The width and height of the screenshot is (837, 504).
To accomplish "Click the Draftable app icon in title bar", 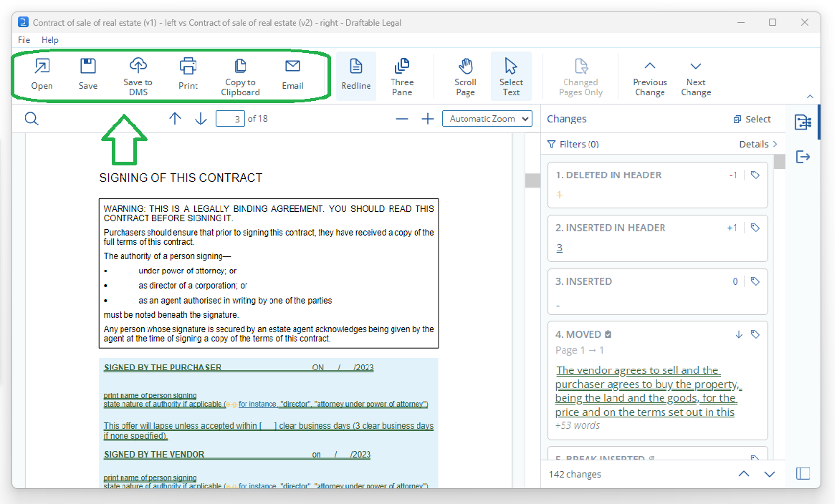I will point(23,22).
